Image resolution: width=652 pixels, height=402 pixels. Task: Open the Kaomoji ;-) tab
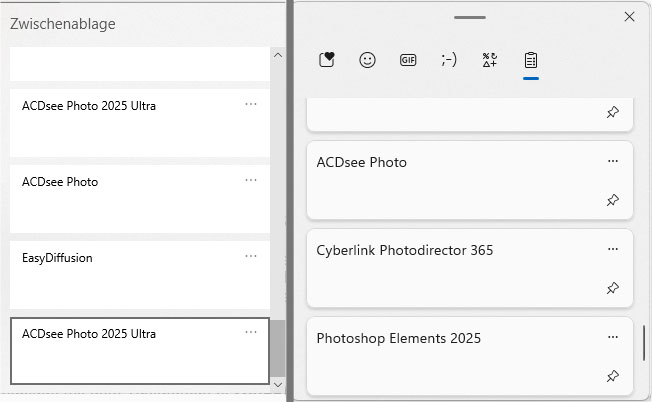[449, 60]
